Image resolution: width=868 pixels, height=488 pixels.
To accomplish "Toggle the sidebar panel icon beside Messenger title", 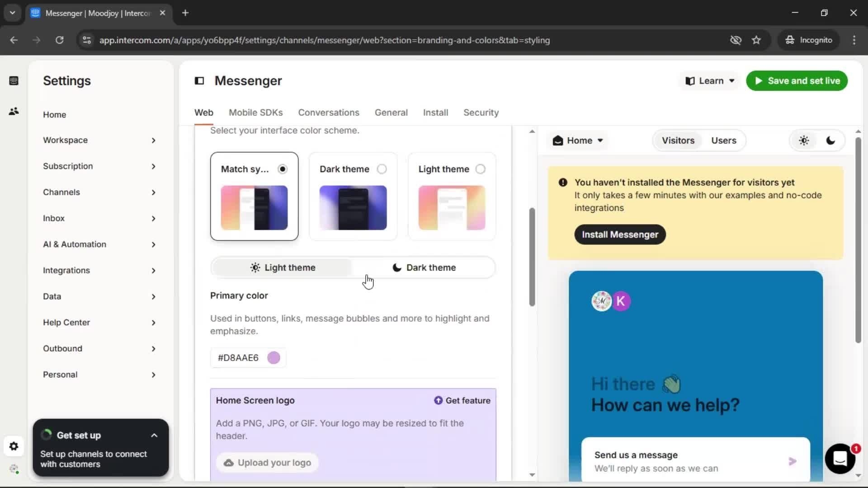I will [x=199, y=81].
